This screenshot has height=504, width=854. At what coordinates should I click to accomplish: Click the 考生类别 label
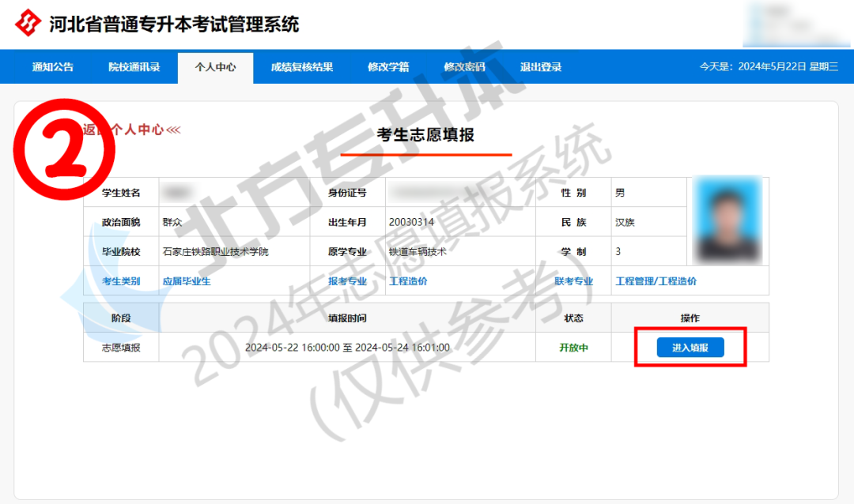[121, 281]
